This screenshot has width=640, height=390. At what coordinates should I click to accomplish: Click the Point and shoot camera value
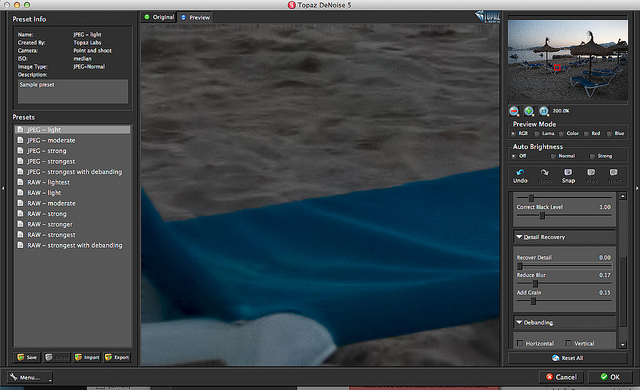click(93, 51)
